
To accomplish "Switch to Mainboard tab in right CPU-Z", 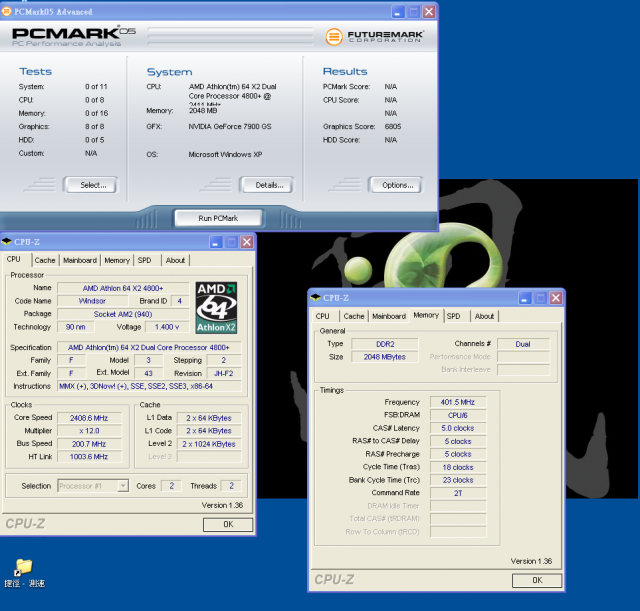I will pyautogui.click(x=389, y=316).
